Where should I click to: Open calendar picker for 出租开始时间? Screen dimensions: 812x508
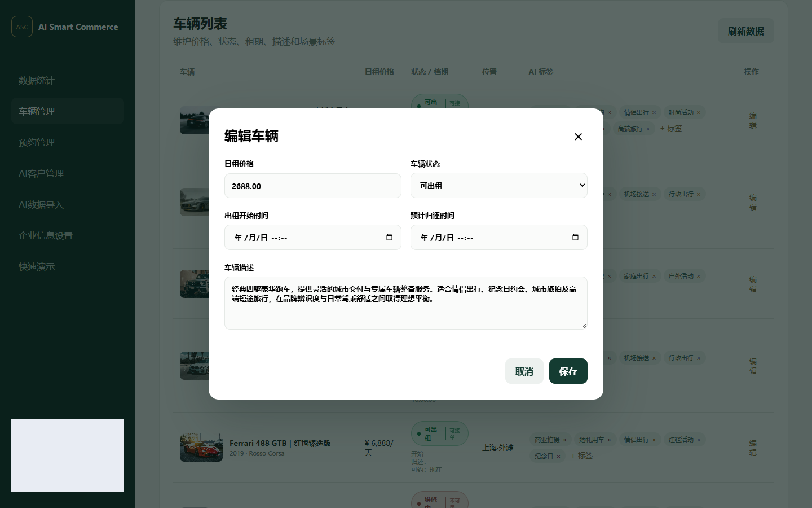point(389,238)
